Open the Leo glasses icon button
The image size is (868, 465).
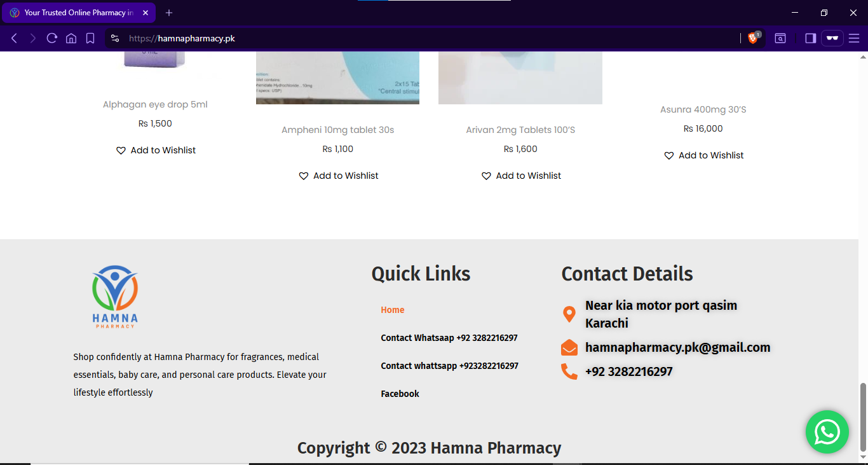click(x=832, y=38)
